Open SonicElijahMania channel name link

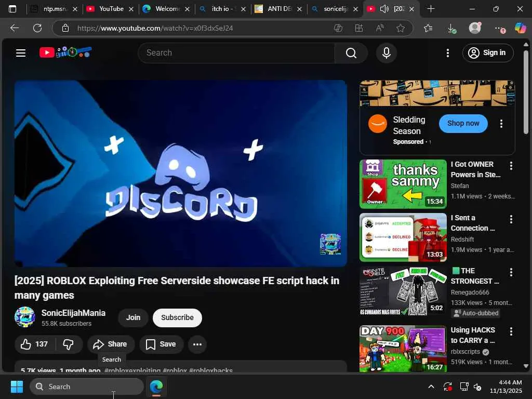click(x=73, y=313)
